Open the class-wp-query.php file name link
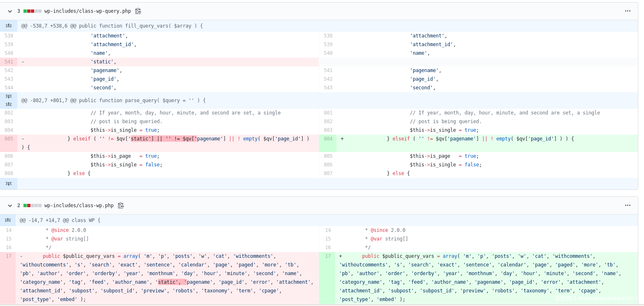The height and width of the screenshot is (306, 644). tap(87, 11)
